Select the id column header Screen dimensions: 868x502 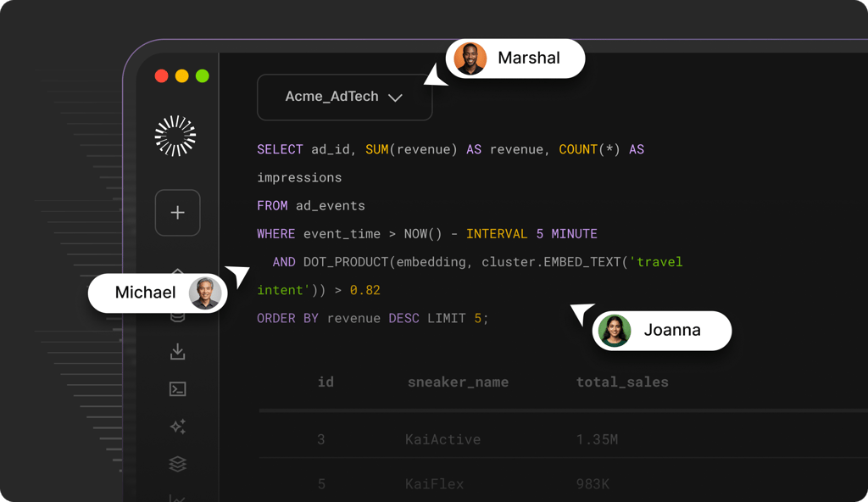click(325, 382)
